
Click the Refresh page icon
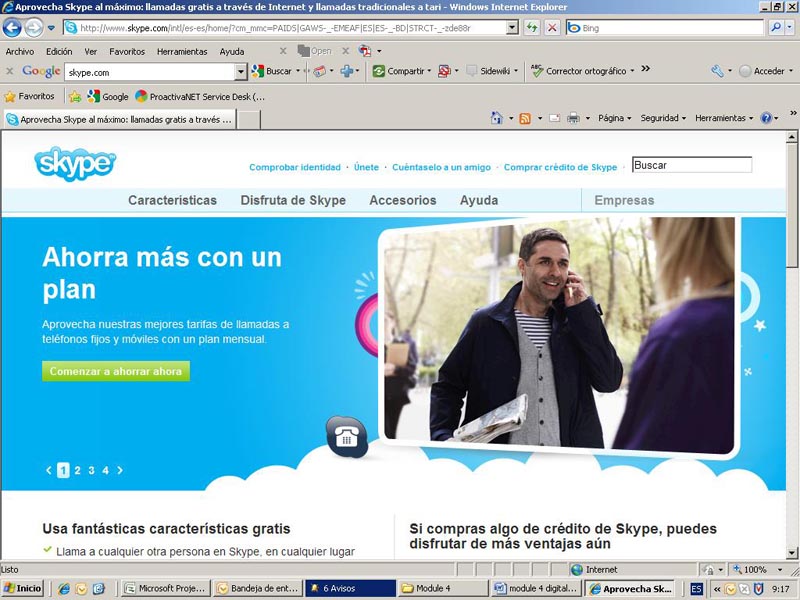click(x=532, y=28)
